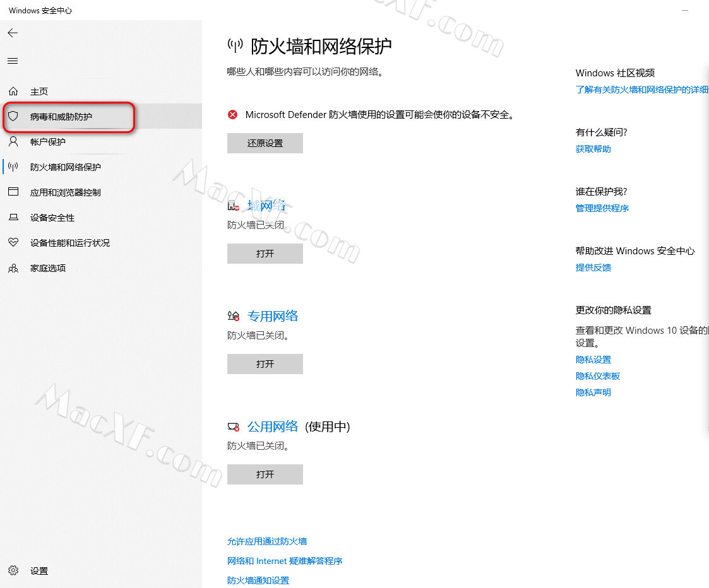Open 设备性能和运行状况 in the sidebar
Image resolution: width=709 pixels, height=588 pixels.
[x=101, y=243]
